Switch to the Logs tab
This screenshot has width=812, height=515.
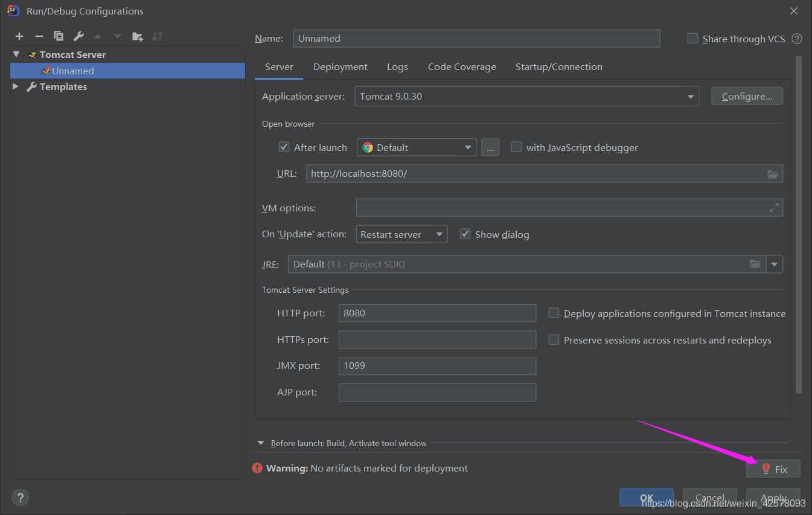pos(397,67)
